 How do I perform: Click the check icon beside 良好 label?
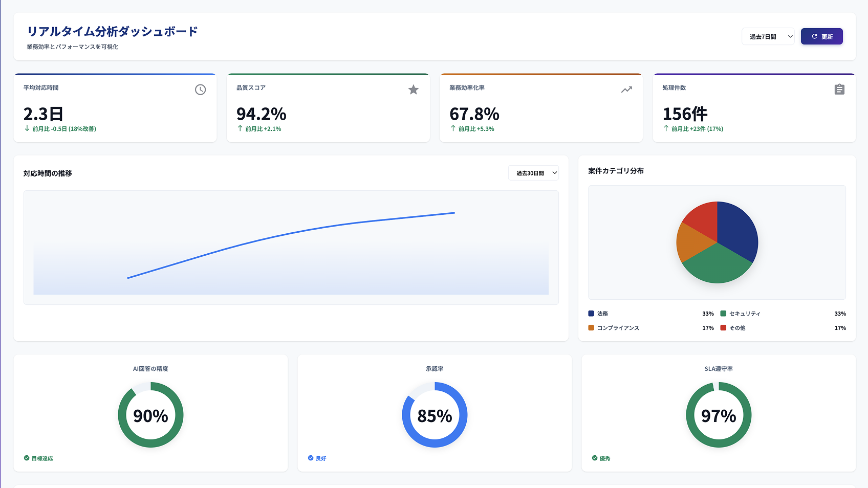coord(310,458)
